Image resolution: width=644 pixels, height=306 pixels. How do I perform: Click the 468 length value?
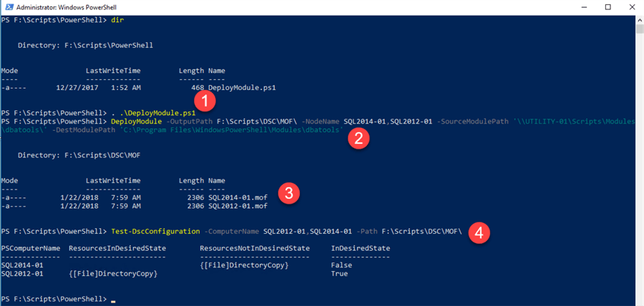197,88
